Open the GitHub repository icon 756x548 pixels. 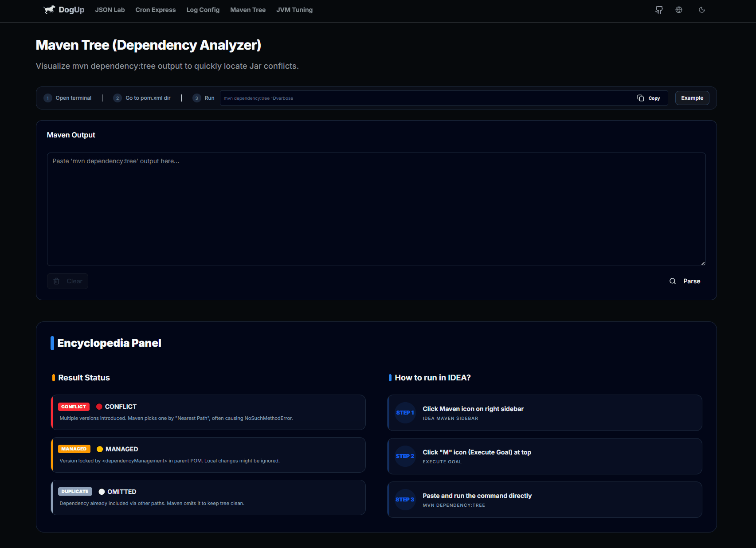coord(659,10)
